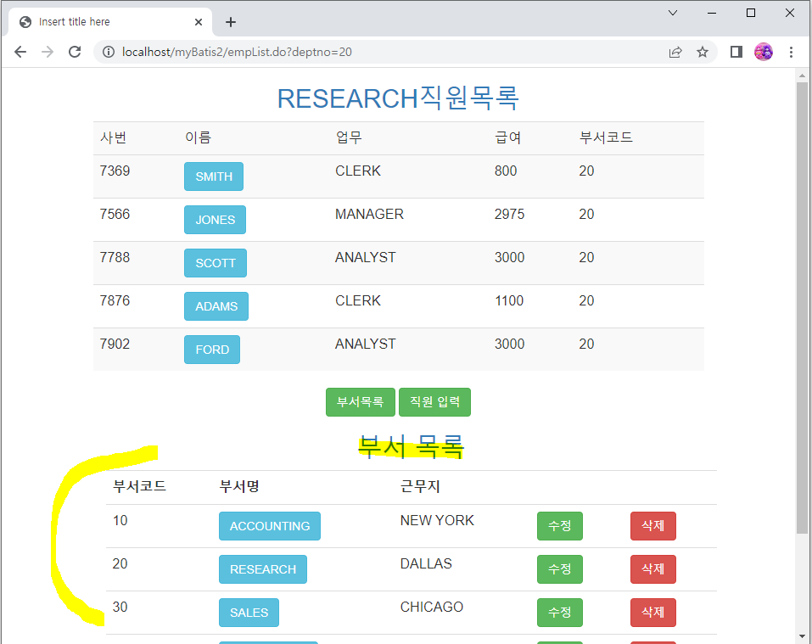Click the scrollbar up arrow
Viewport: 812px width, 644px height.
(x=802, y=76)
